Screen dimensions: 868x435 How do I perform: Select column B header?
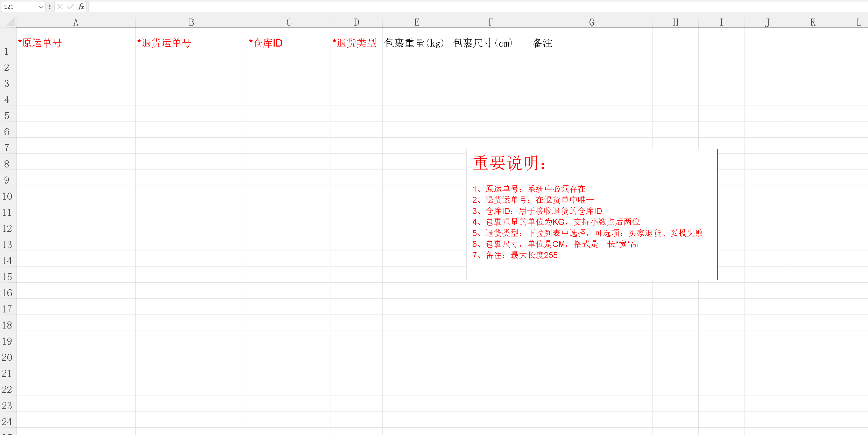(x=191, y=22)
